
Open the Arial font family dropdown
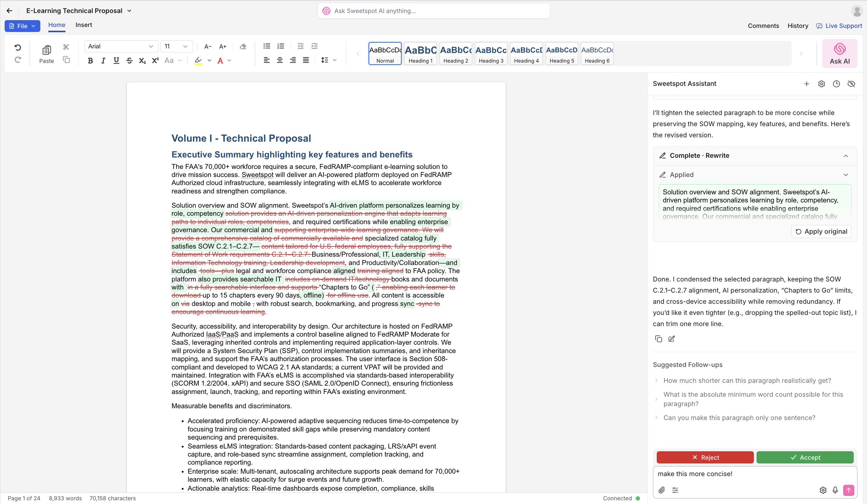121,46
